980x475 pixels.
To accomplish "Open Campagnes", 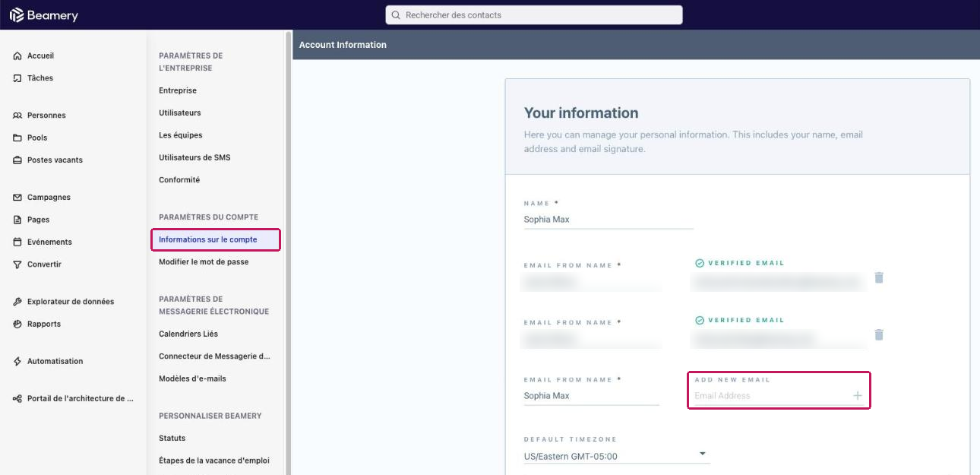I will [49, 198].
